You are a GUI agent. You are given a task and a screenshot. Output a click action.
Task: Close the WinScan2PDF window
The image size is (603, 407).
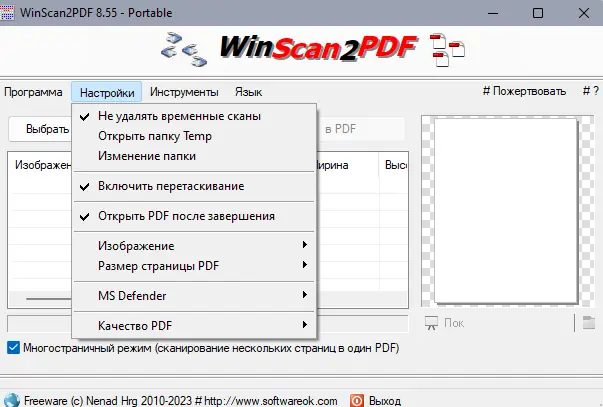point(583,13)
